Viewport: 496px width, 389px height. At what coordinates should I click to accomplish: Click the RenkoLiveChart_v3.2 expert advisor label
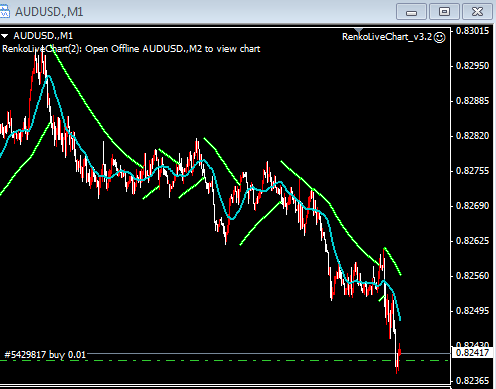point(387,37)
